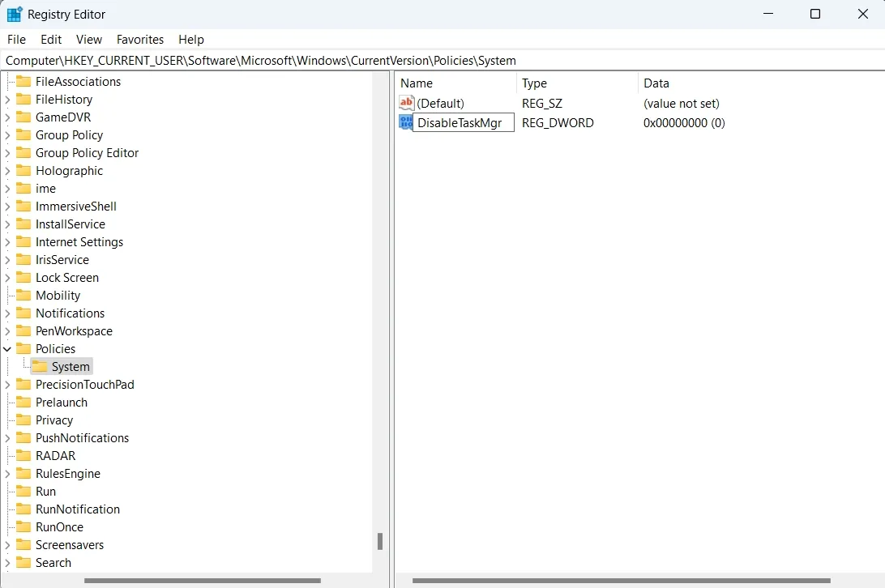Click the Internet Settings folder icon

[24, 241]
